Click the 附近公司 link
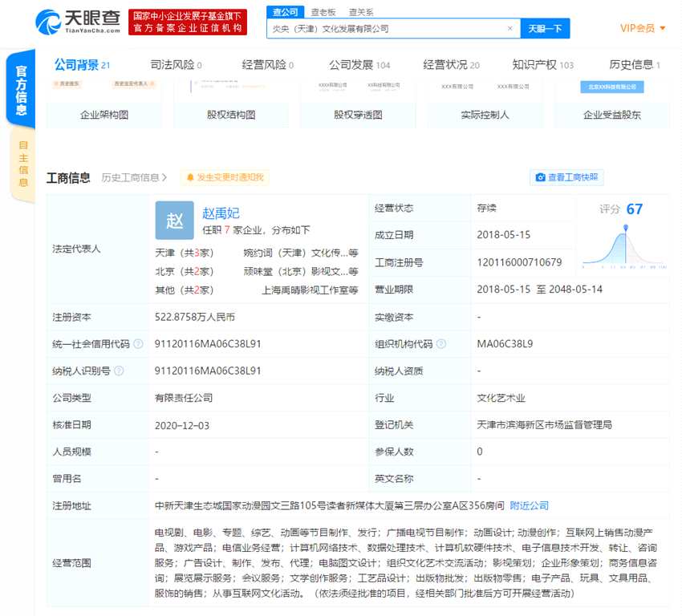 tap(530, 505)
